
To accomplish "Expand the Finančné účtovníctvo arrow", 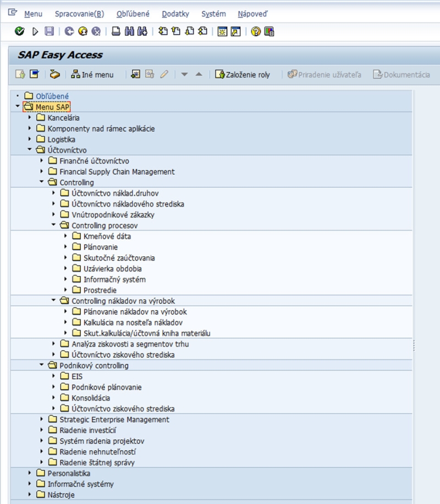I will (x=41, y=160).
